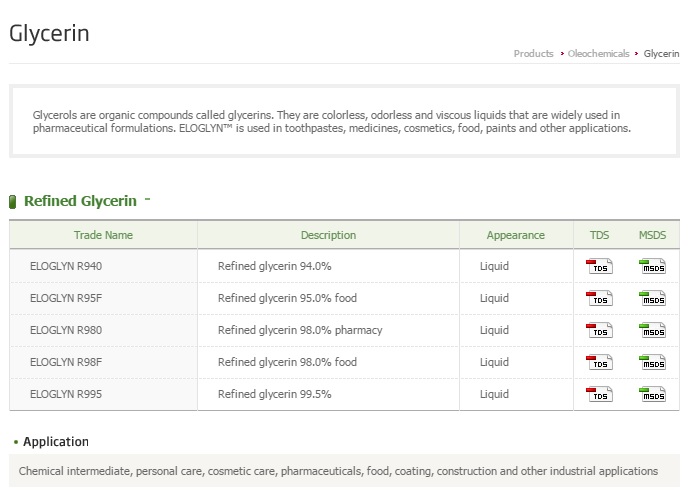The width and height of the screenshot is (690, 499).
Task: Click the application list starting 'Chemical intermediate'
Action: point(338,471)
